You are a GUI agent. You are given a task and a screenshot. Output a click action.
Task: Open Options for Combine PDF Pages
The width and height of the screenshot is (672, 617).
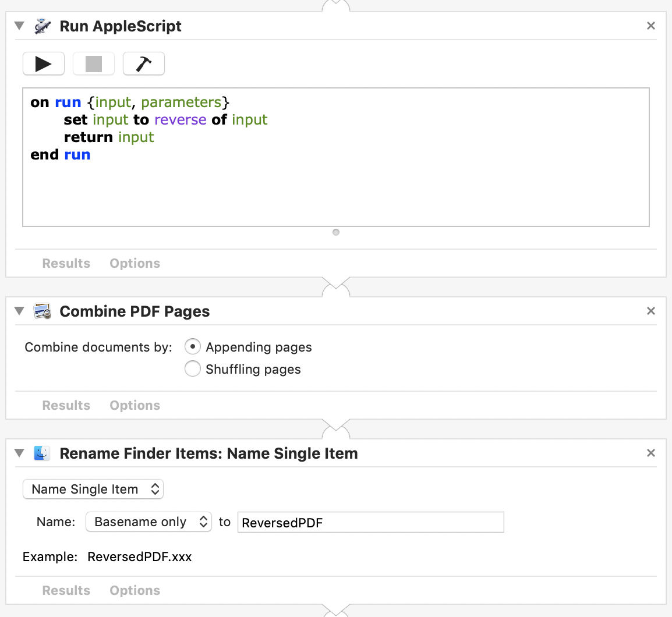(135, 405)
